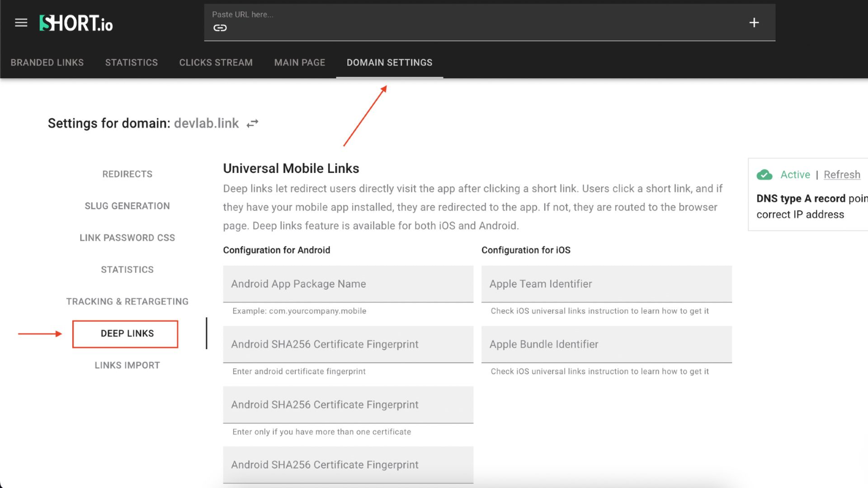Click the fingerprint field above 'Enter only if you have more than one certificate'
Viewport: 868px width, 488px height.
point(348,404)
